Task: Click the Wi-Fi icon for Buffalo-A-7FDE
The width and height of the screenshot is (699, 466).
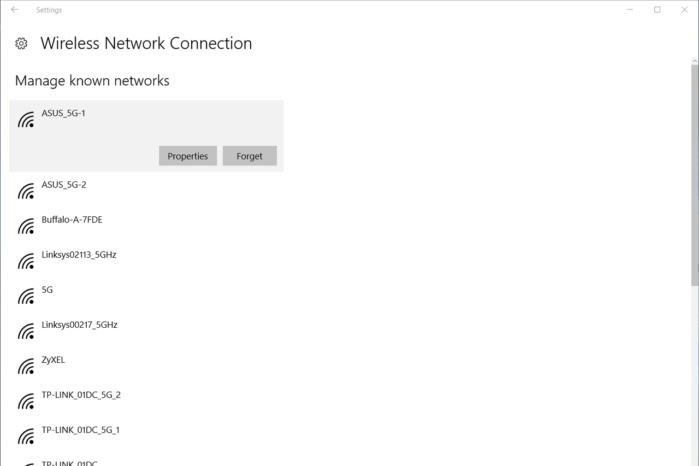Action: pyautogui.click(x=26, y=226)
